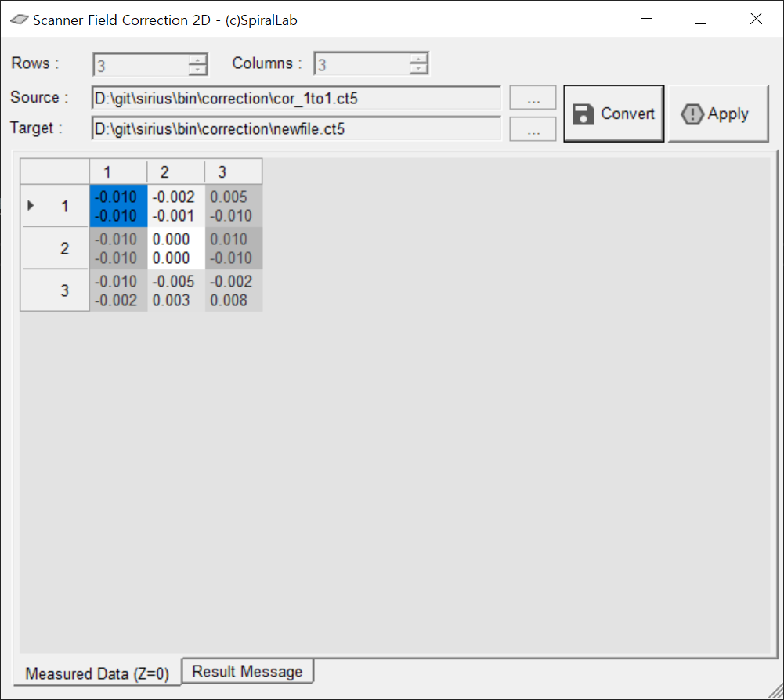The image size is (784, 700).
Task: Decrease the Rows value with down arrow
Action: click(197, 70)
